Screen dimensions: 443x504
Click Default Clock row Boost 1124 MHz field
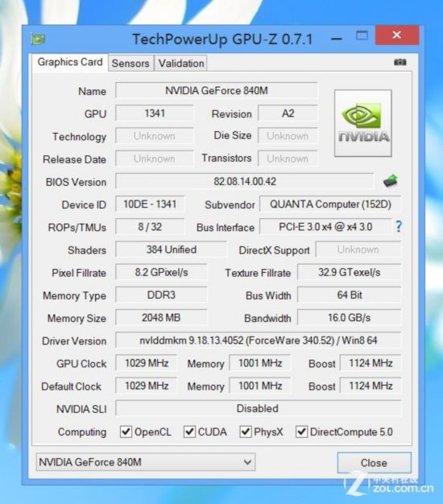tap(371, 386)
